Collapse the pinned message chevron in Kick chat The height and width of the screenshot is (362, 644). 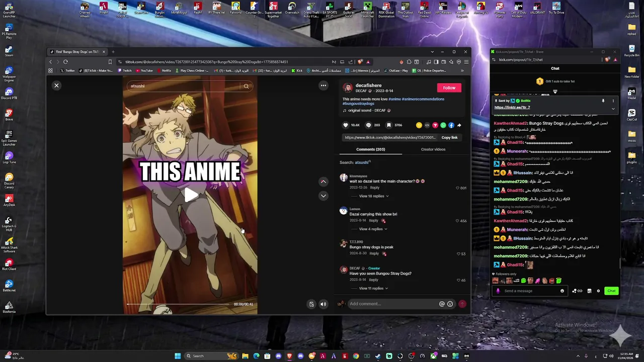[613, 108]
